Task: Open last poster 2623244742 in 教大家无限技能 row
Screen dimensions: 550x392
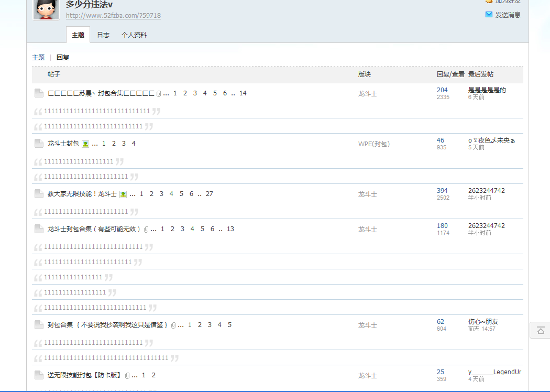Action: 487,191
